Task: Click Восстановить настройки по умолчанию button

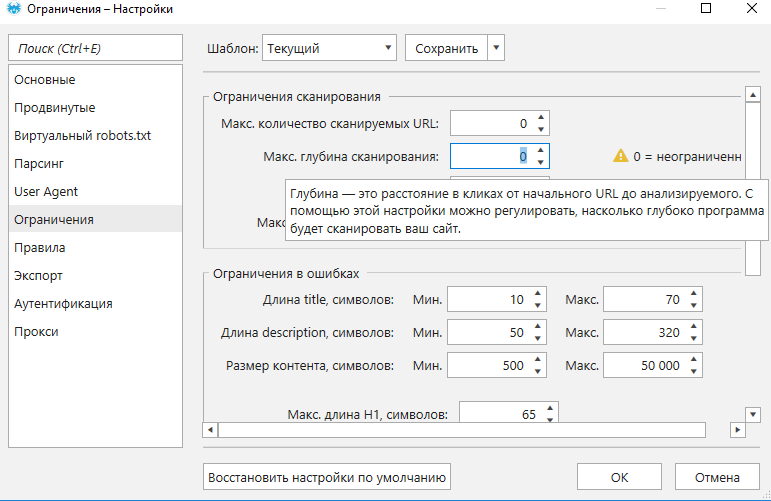Action: tap(326, 477)
